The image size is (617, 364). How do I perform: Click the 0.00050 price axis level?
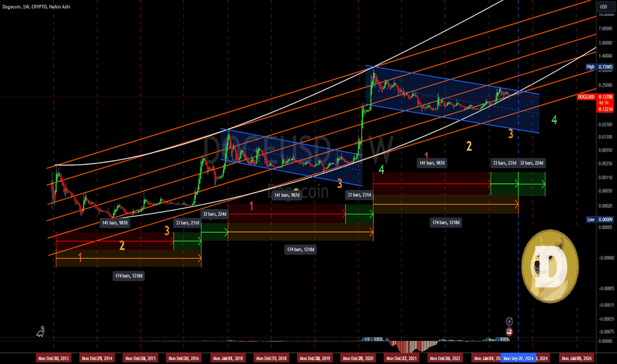click(x=606, y=191)
